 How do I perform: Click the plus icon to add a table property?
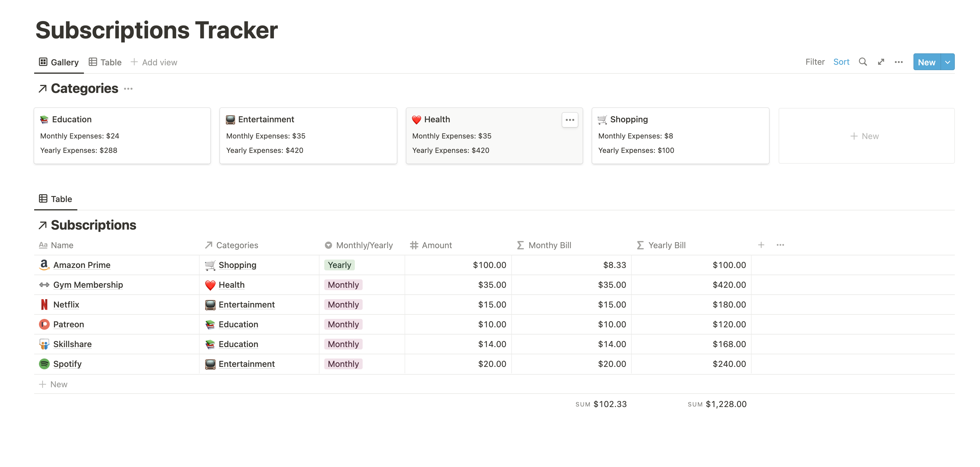click(x=761, y=245)
